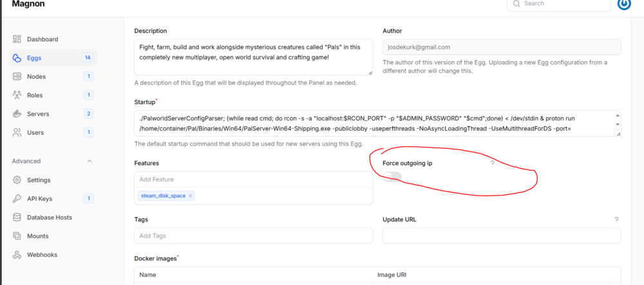Click the Force outgoing ip help icon
Image resolution: width=644 pixels, height=285 pixels.
coord(492,163)
